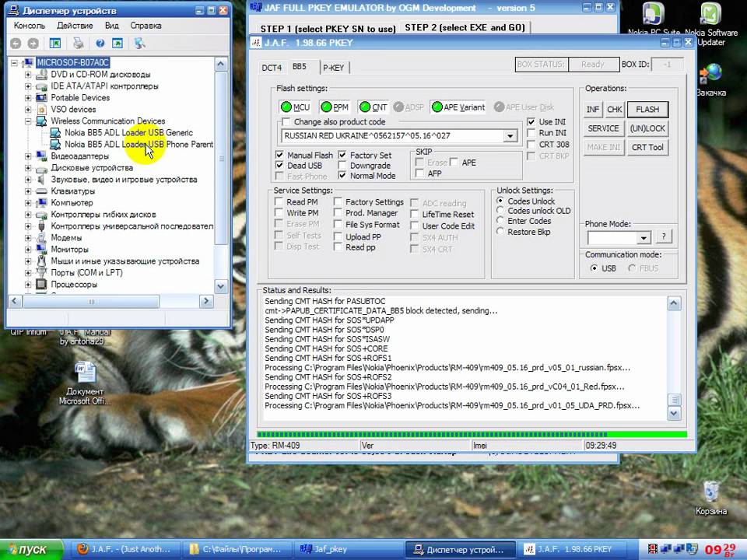The width and height of the screenshot is (747, 560).
Task: Toggle the Factory Set checkbox in Flash settings
Action: [342, 156]
